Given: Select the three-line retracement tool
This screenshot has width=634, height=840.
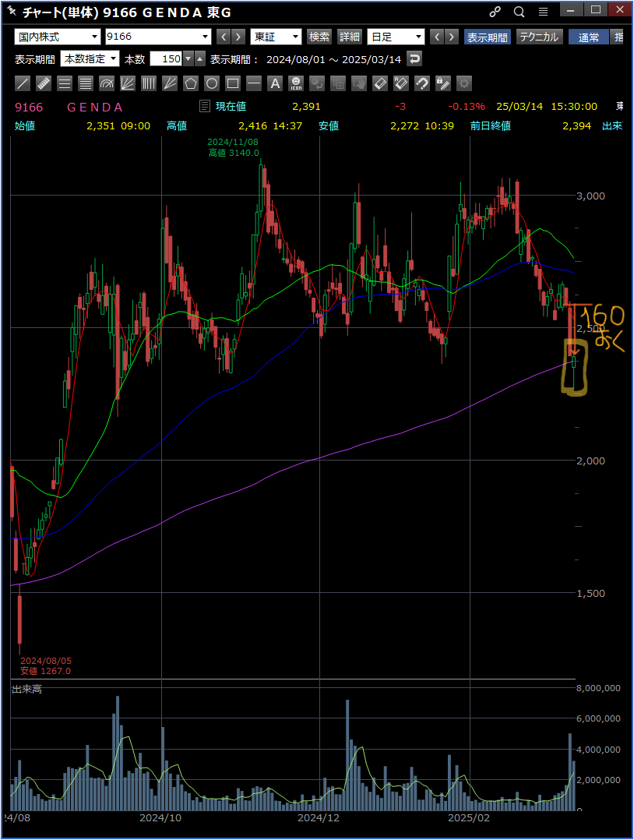Looking at the screenshot, I should click(x=64, y=83).
